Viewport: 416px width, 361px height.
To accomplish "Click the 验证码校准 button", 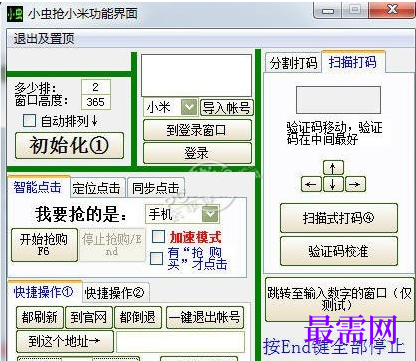I will (x=339, y=251).
